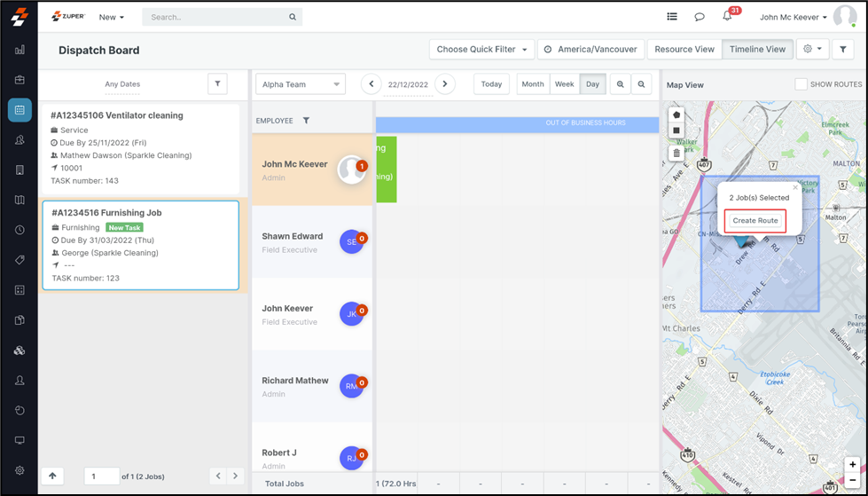Click the search input field

(216, 17)
